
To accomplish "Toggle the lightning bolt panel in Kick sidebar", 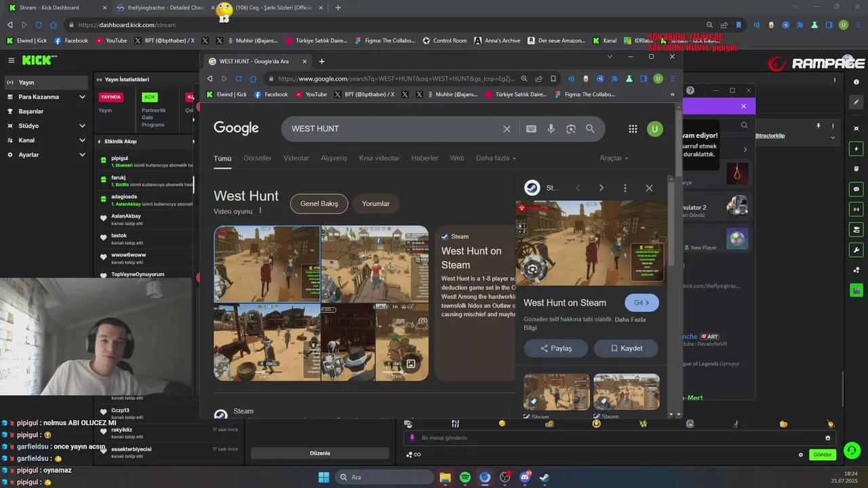I will [856, 148].
